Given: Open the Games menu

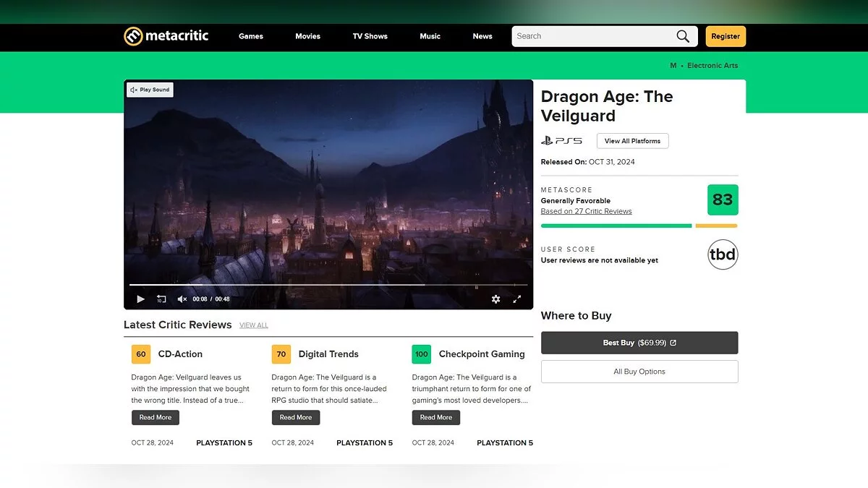Looking at the screenshot, I should coord(251,36).
